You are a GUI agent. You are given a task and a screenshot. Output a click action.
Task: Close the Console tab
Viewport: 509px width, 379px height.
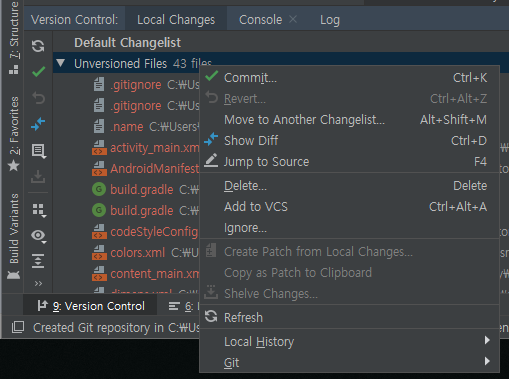tap(293, 19)
